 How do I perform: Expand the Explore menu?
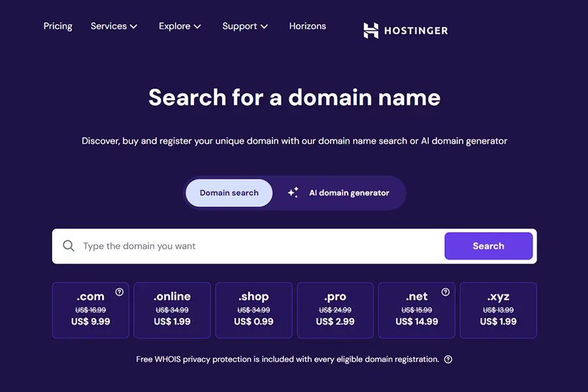click(180, 26)
